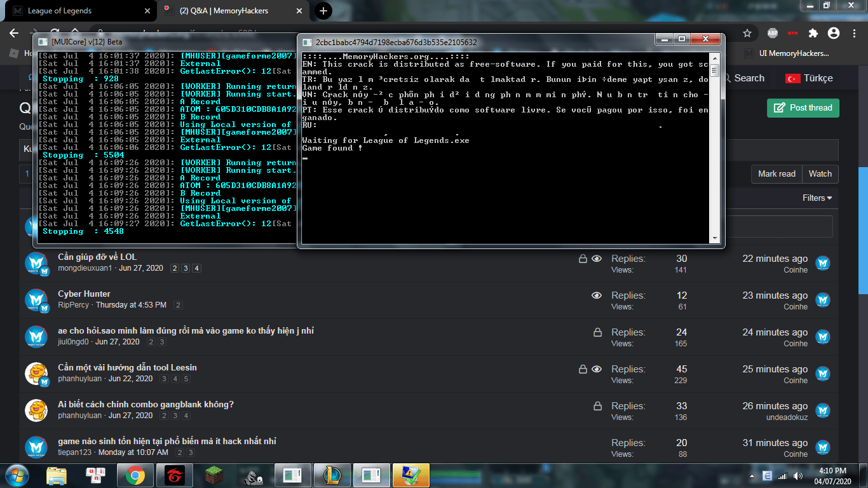The image size is (868, 488).
Task: Show hidden system tray icons
Action: 752,476
